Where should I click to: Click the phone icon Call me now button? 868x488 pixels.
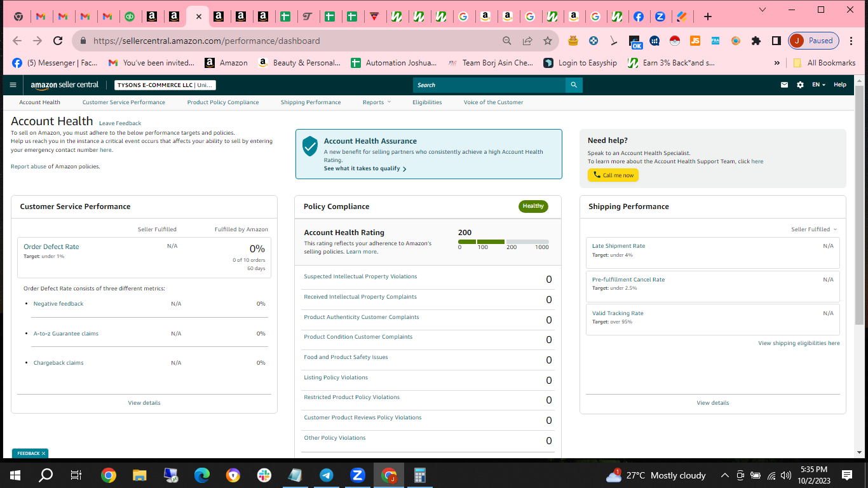click(x=613, y=175)
